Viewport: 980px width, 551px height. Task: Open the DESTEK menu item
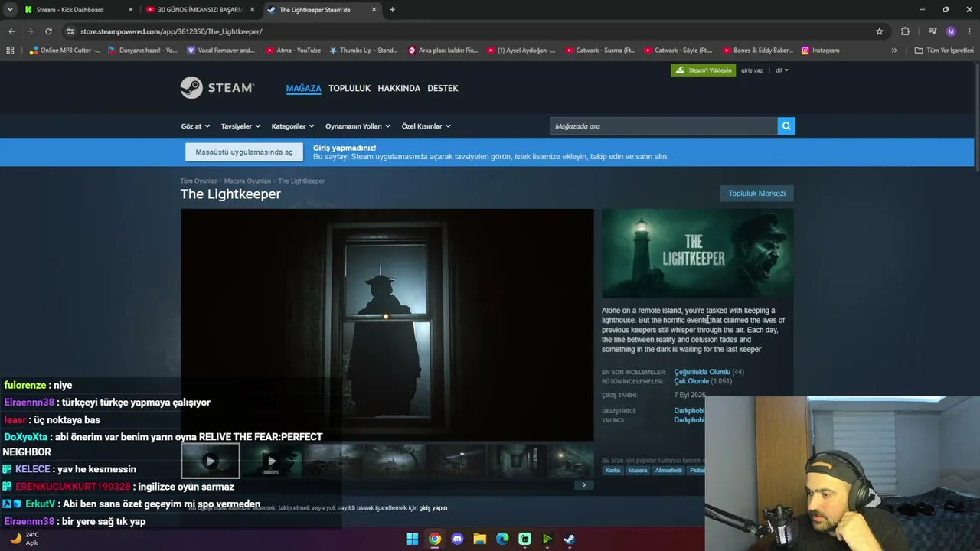click(443, 88)
